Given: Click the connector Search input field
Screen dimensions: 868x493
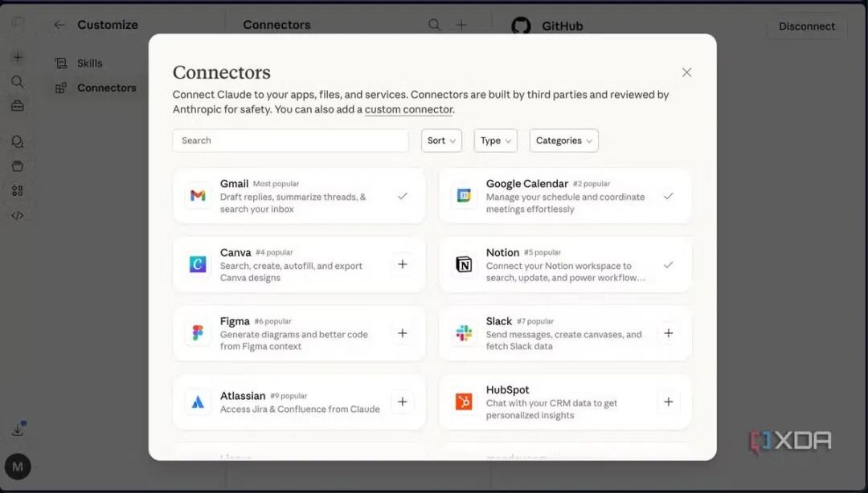Looking at the screenshot, I should point(291,141).
